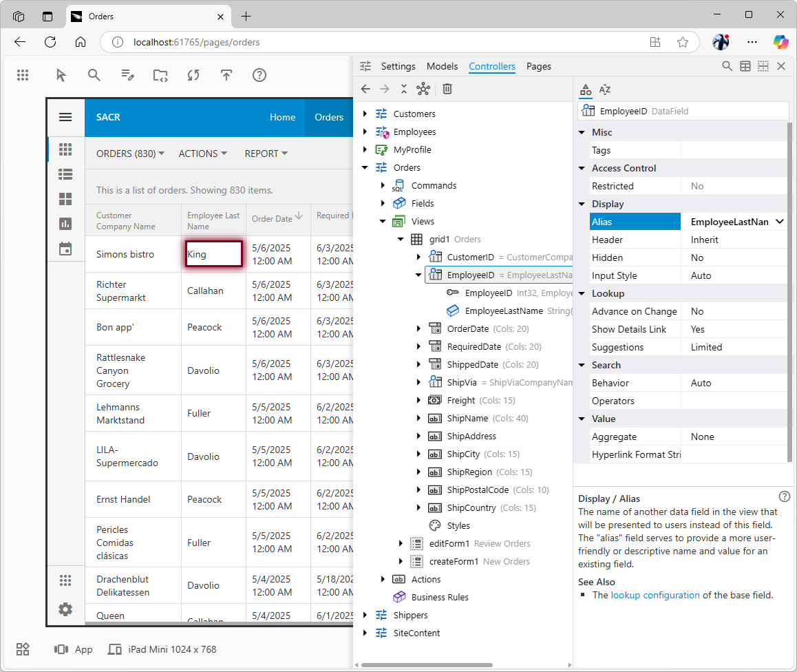Click the publish upload icon

pos(226,75)
